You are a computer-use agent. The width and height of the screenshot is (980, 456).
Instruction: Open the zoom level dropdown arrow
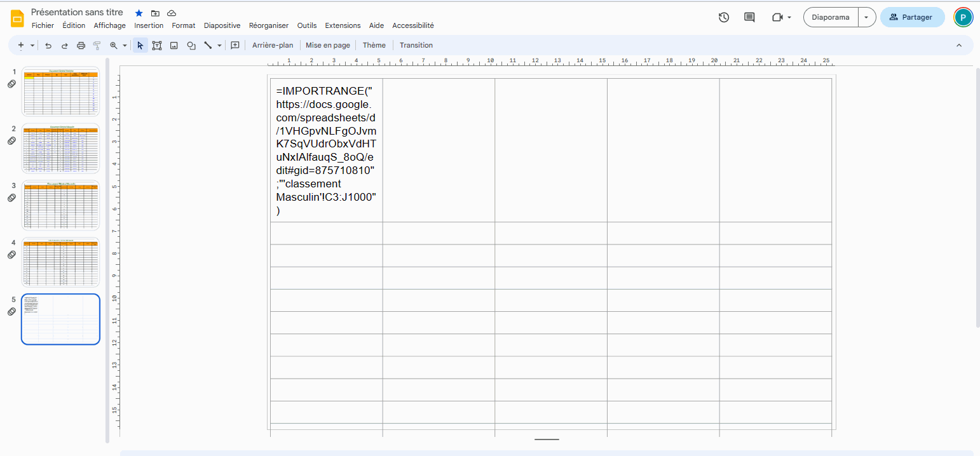(125, 46)
